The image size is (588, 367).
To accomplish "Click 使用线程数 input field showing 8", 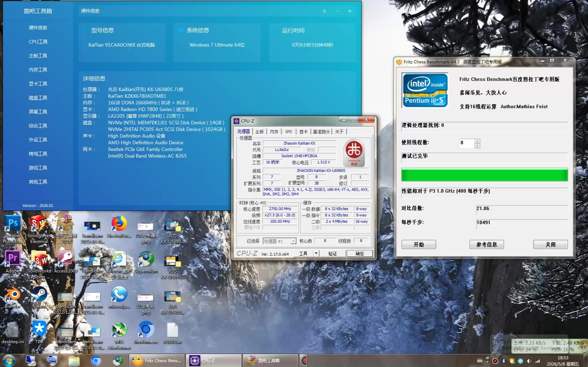I will pos(467,143).
